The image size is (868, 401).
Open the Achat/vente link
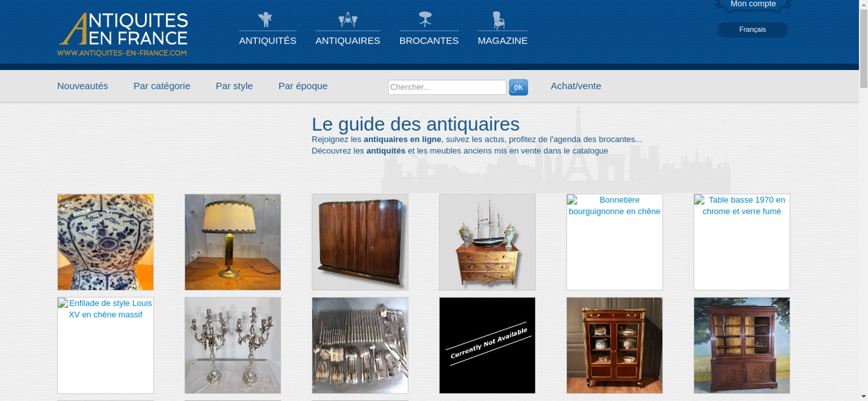575,86
